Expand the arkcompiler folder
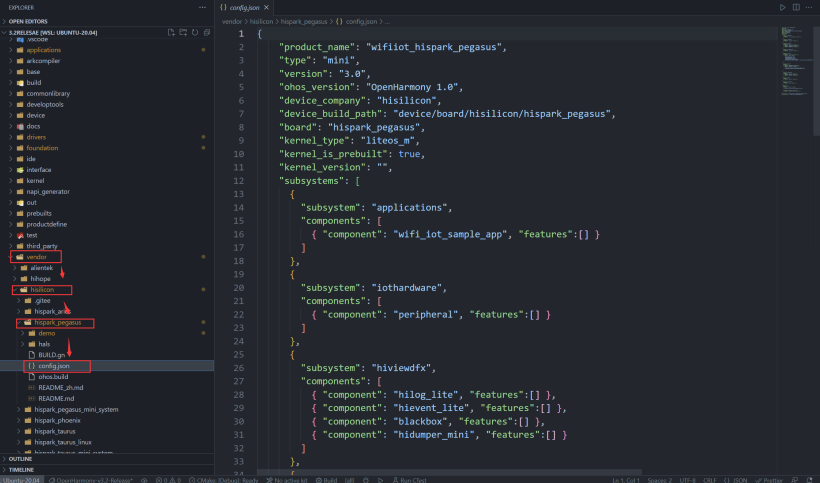The image size is (820, 483). [x=43, y=61]
